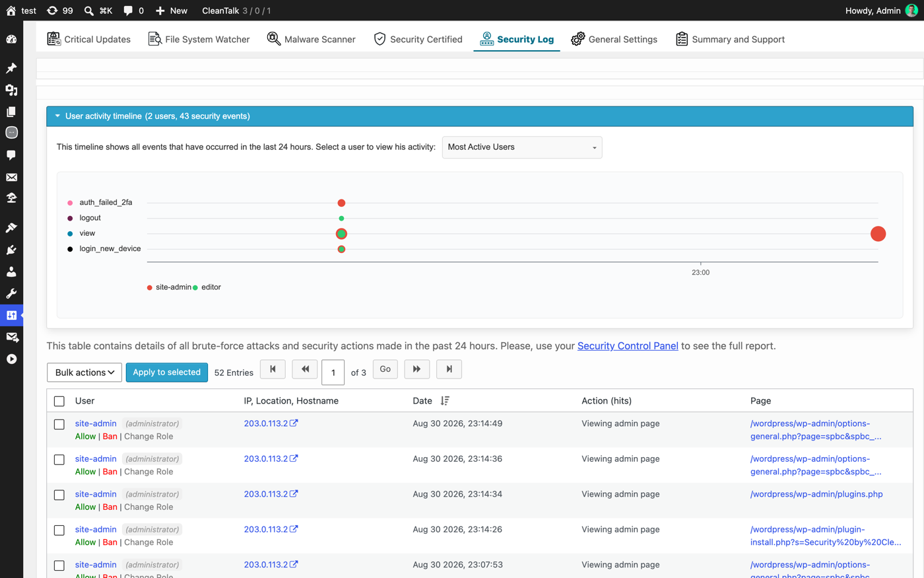Screen dimensions: 924x578
Task: Click the Admin avatar image
Action: (911, 11)
